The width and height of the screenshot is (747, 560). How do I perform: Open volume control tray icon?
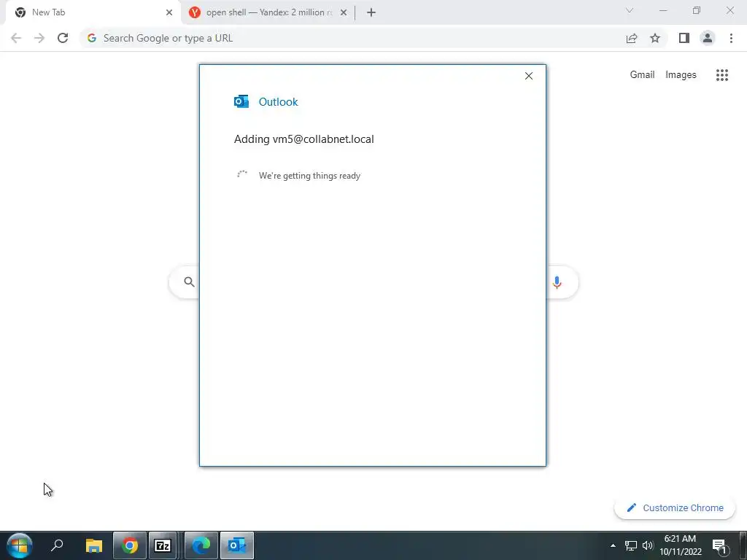pyautogui.click(x=648, y=545)
